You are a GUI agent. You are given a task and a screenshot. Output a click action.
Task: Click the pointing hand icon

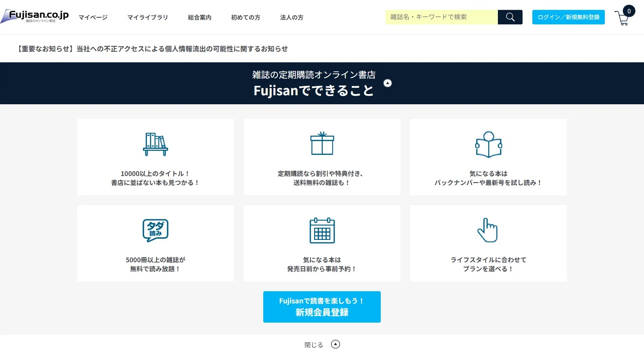[x=488, y=230]
